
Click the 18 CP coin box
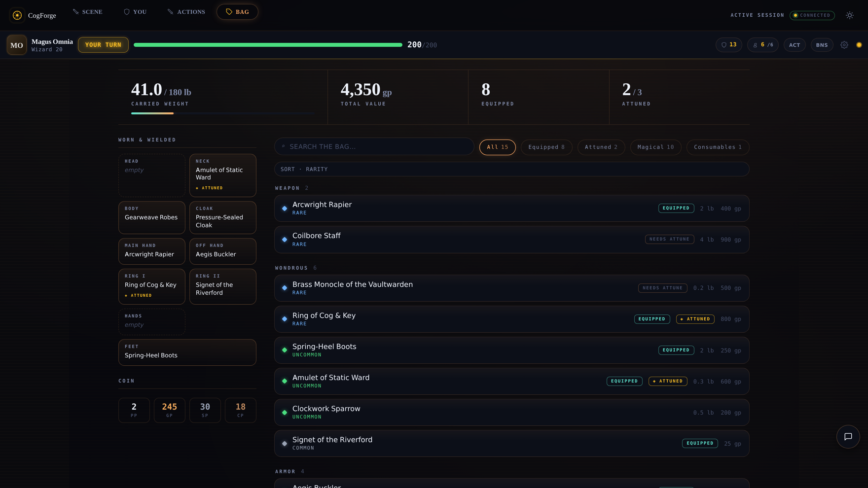pyautogui.click(x=241, y=410)
